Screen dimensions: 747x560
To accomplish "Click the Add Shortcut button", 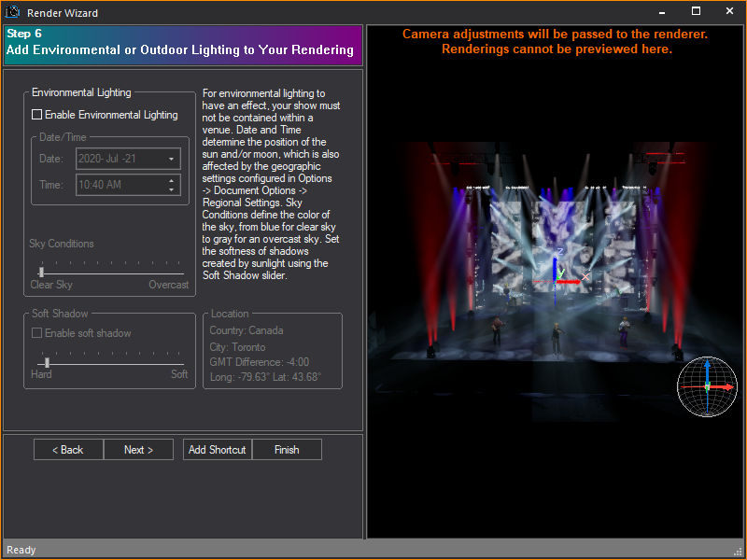I will [217, 449].
